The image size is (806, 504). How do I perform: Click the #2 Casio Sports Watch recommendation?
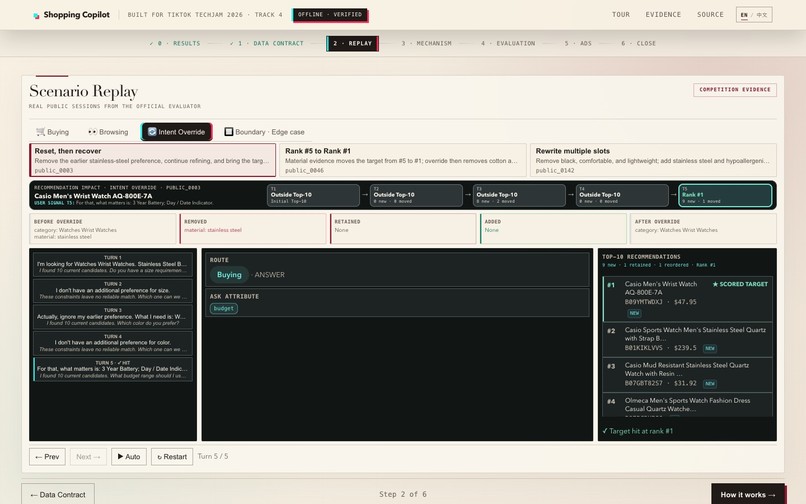(687, 339)
